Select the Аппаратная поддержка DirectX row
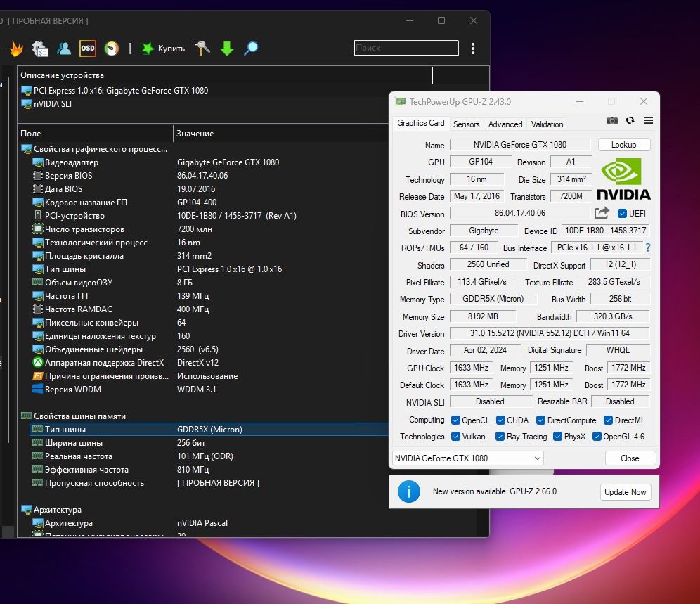 coord(210,363)
